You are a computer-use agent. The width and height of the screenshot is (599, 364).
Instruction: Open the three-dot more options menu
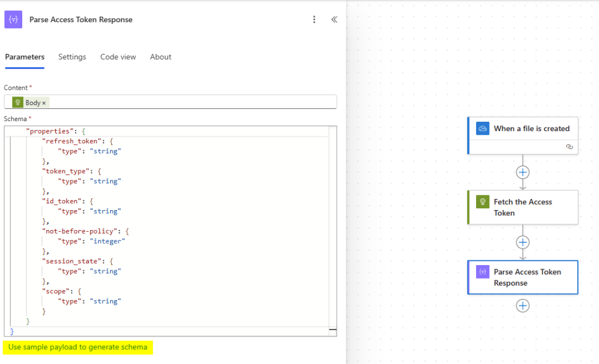(x=314, y=19)
